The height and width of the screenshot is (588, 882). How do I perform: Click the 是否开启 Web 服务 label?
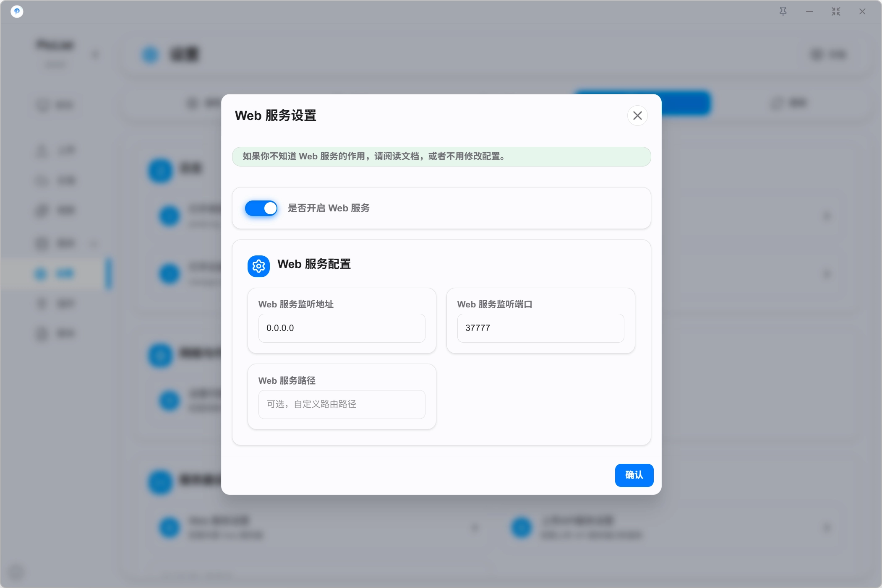point(329,208)
